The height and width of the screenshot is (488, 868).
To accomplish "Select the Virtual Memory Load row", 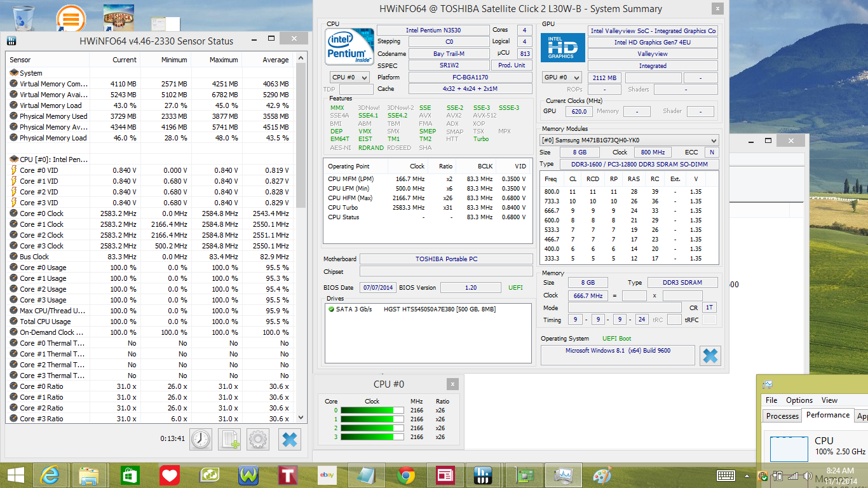I will pyautogui.click(x=150, y=105).
